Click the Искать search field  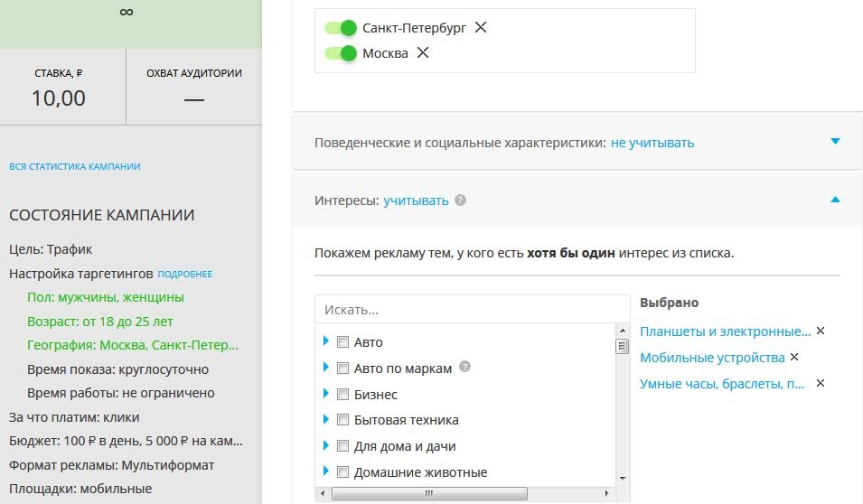(x=472, y=309)
